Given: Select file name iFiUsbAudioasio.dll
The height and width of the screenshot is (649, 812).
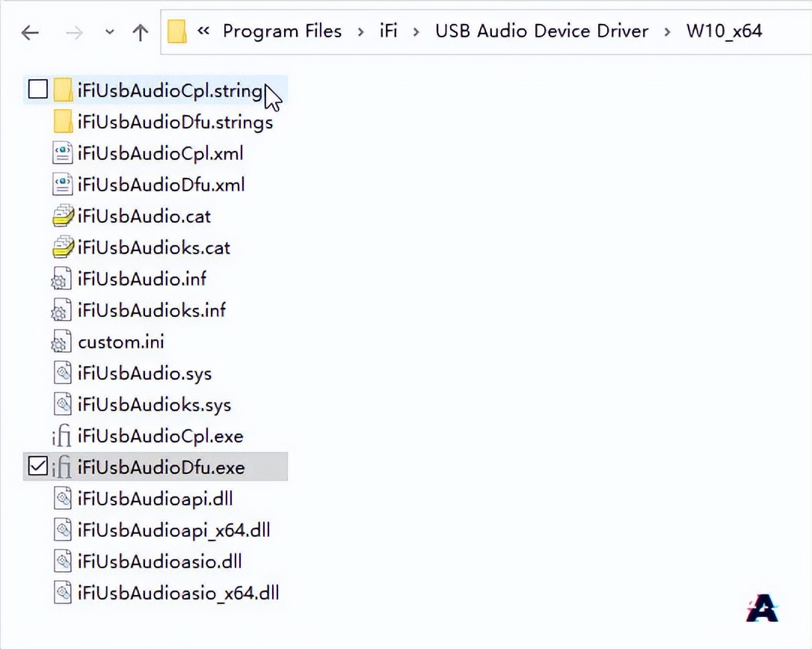Looking at the screenshot, I should (x=160, y=562).
